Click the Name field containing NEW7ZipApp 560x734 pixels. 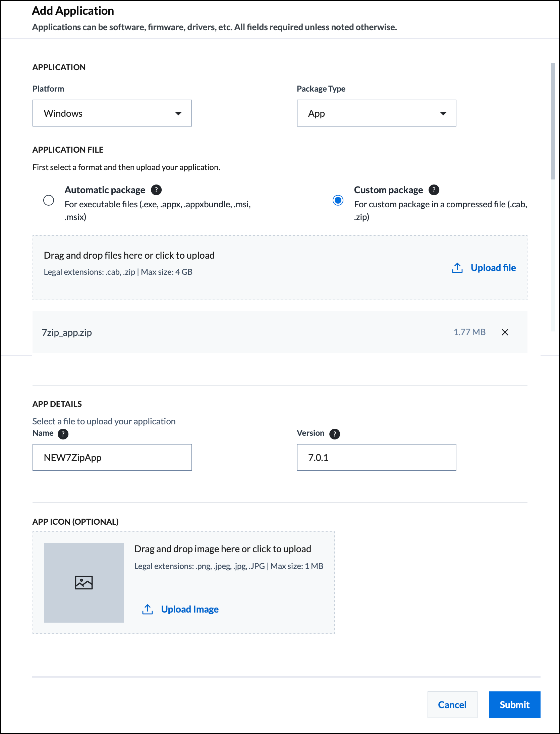tap(112, 457)
